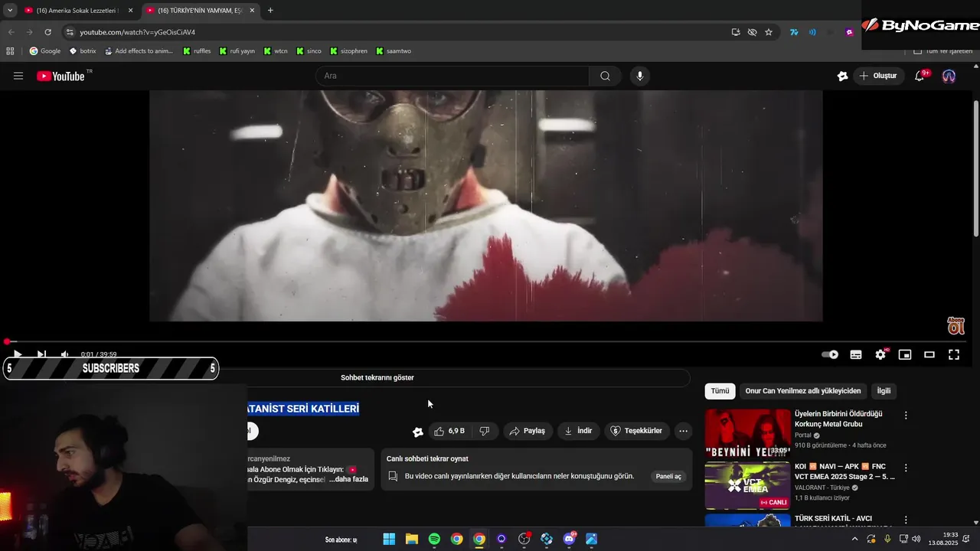Select Onur Can Yenilmez adlı yükleyiciden chip
980x551 pixels.
(803, 391)
